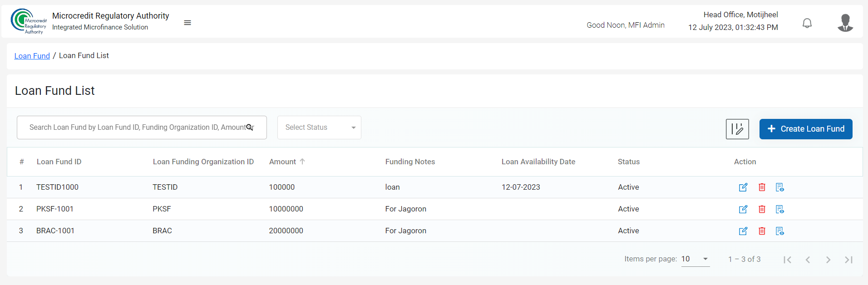
Task: Delete the PKSF-1001 loan fund
Action: pos(762,209)
